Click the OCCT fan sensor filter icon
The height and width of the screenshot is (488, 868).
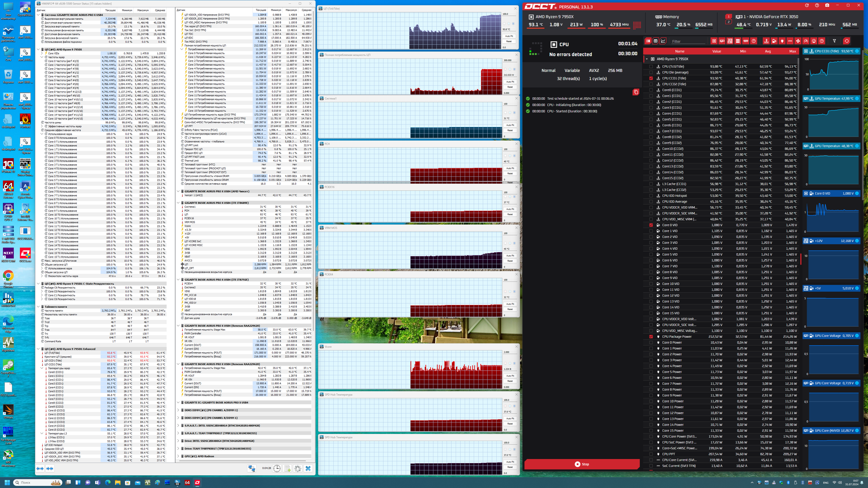click(798, 41)
